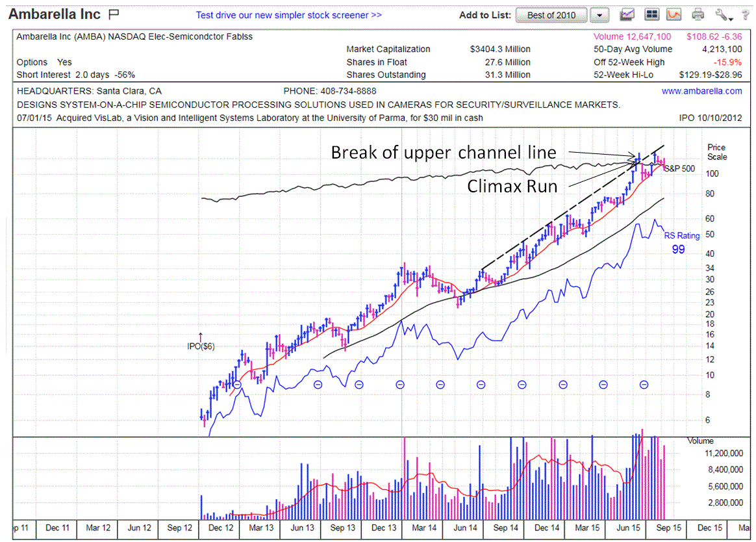Click the AMBA NASDAQ Elec-Semiconductor header text
Screen dimensions: 756x542
point(134,36)
